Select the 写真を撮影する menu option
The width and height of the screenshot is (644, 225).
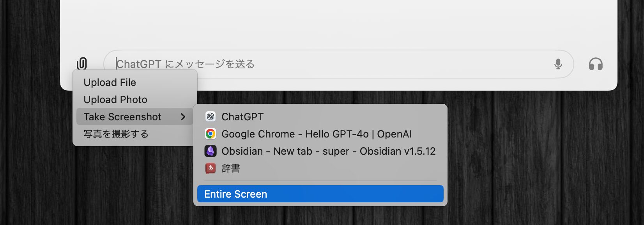[116, 134]
